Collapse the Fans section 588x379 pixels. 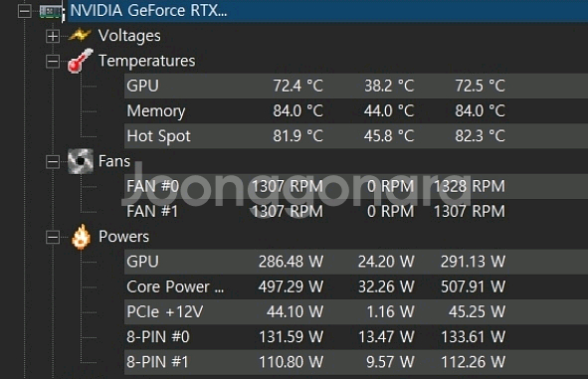(x=53, y=161)
